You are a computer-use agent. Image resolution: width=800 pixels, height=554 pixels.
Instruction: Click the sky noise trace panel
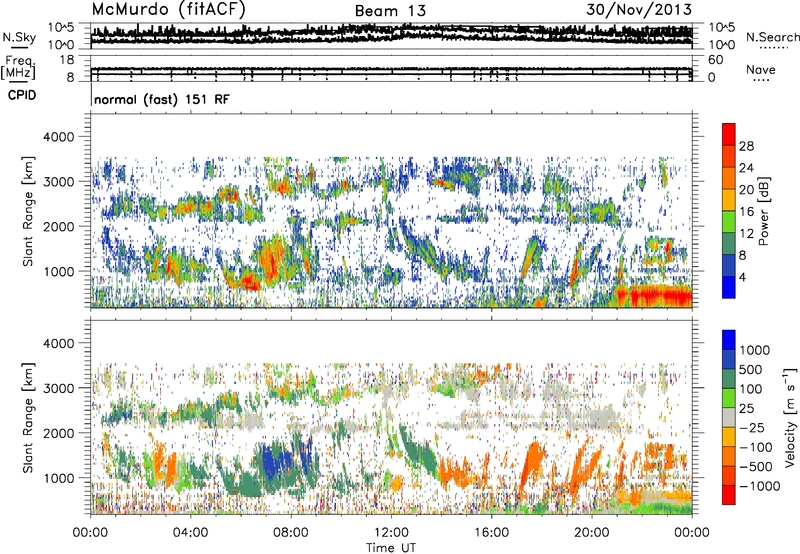point(391,36)
